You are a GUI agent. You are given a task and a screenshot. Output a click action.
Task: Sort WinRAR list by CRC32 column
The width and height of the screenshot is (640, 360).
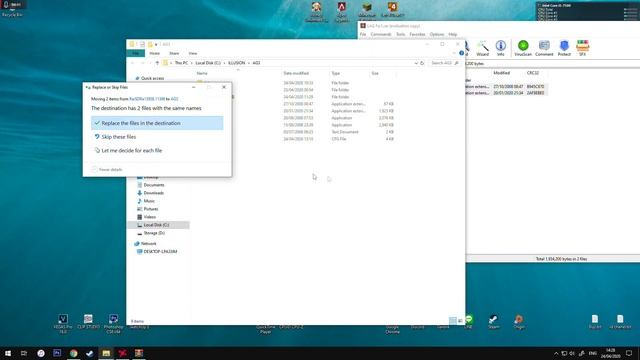point(533,73)
